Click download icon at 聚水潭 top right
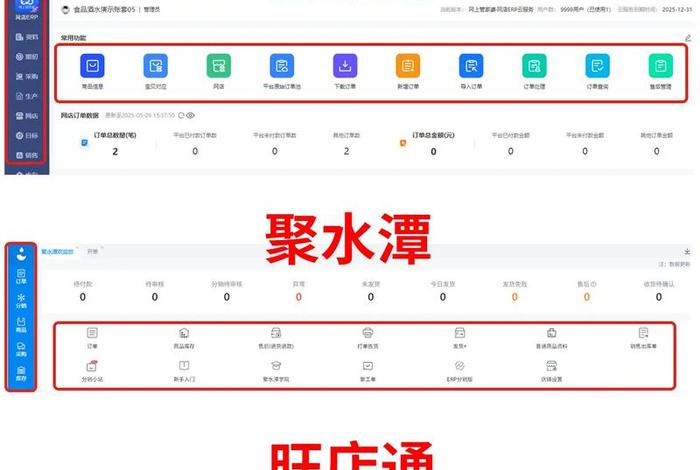Screen dimensions: 700x470 click(688, 252)
